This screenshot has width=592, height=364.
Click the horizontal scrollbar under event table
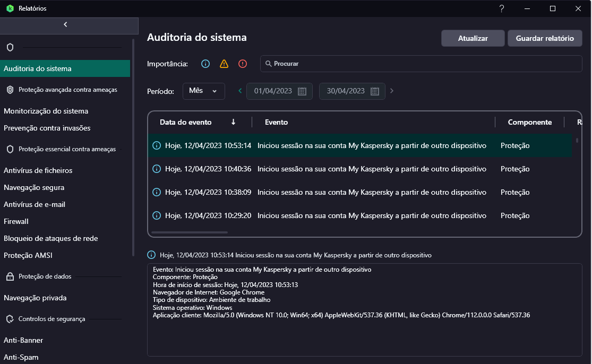coord(190,232)
